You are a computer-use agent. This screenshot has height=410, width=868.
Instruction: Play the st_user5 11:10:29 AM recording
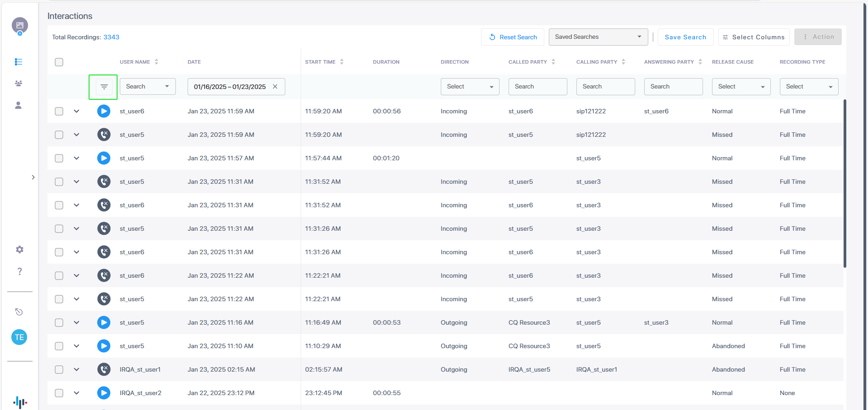click(104, 346)
